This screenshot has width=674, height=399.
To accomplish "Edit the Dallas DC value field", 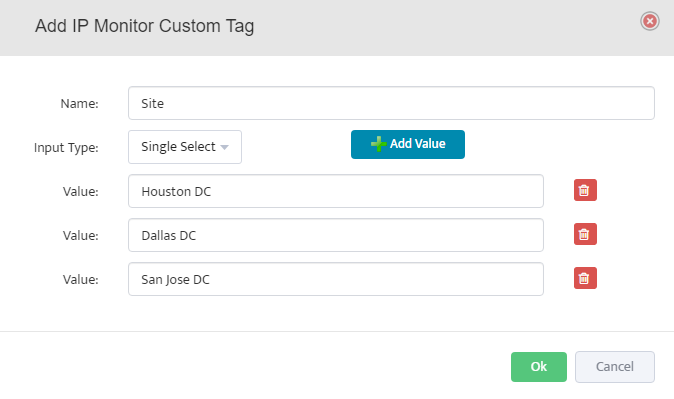I will (x=336, y=235).
